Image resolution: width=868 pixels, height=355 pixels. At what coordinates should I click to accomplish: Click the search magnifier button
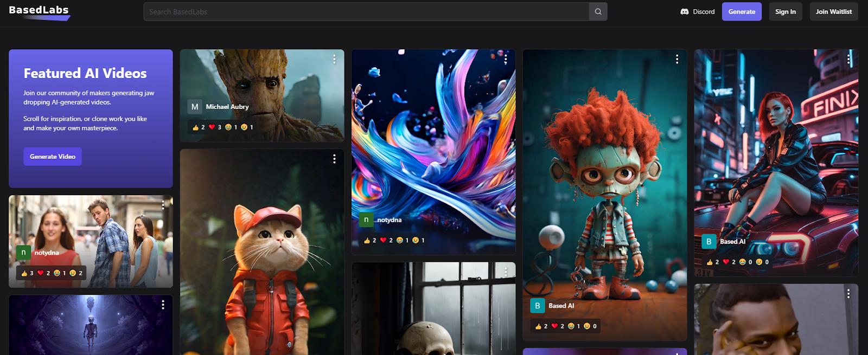598,11
